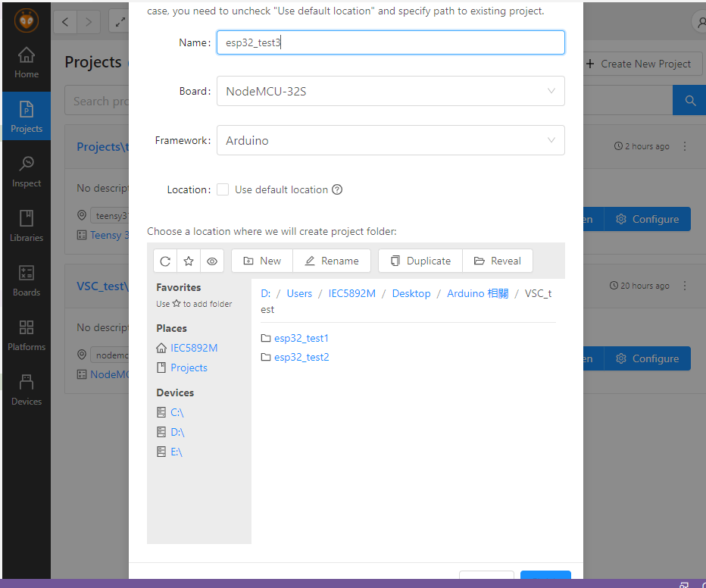Open Devices in the sidebar
Screen dimensions: 706x588
[x=26, y=389]
